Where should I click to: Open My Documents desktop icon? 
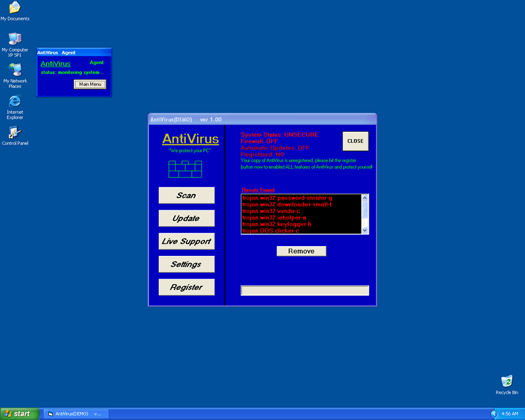(x=15, y=8)
